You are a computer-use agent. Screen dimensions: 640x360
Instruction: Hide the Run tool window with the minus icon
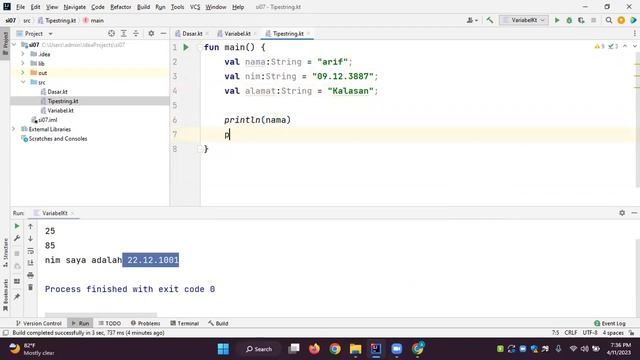click(634, 213)
